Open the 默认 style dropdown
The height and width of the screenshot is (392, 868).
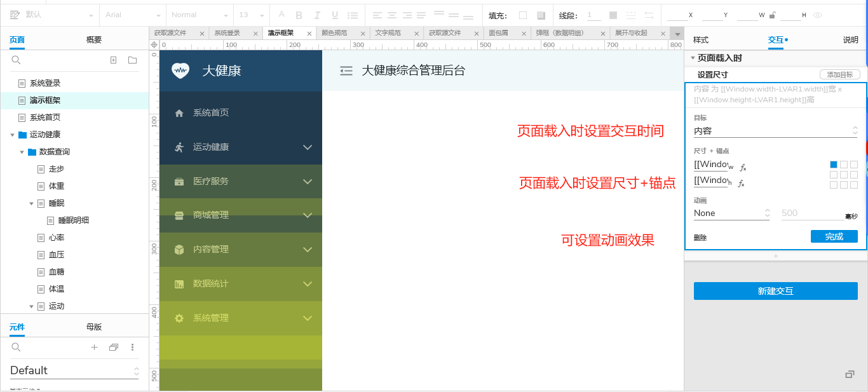[x=59, y=15]
